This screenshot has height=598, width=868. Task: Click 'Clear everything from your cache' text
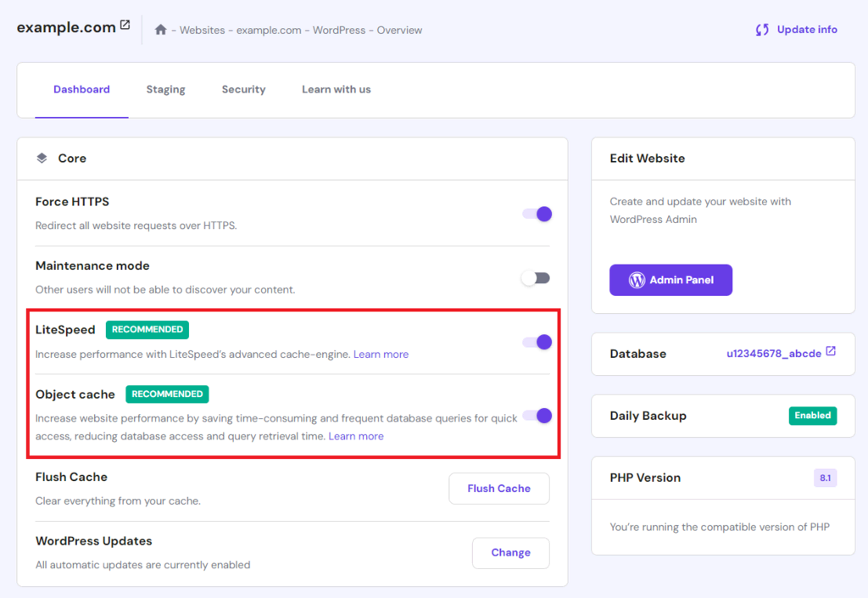[118, 501]
